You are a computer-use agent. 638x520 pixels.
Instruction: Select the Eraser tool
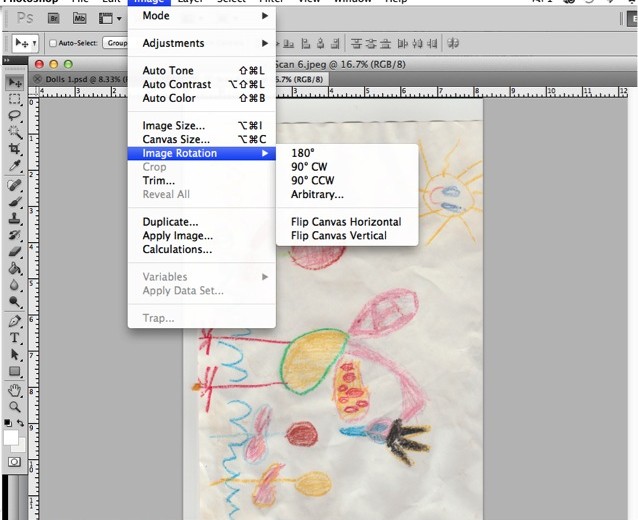(x=15, y=252)
